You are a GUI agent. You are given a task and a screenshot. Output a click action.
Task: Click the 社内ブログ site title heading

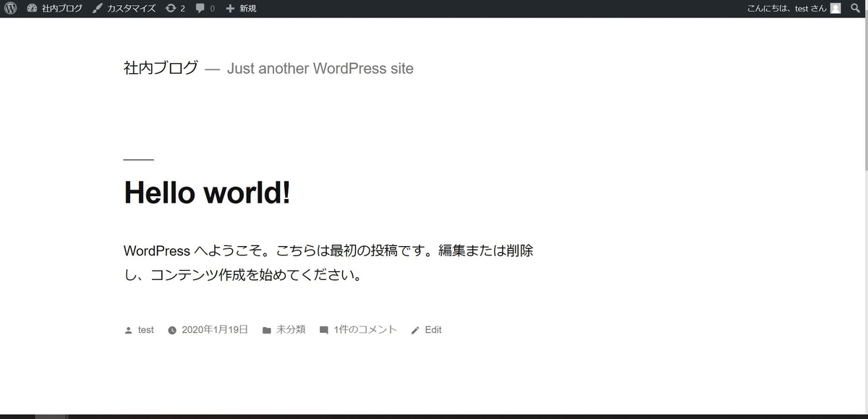pos(160,67)
